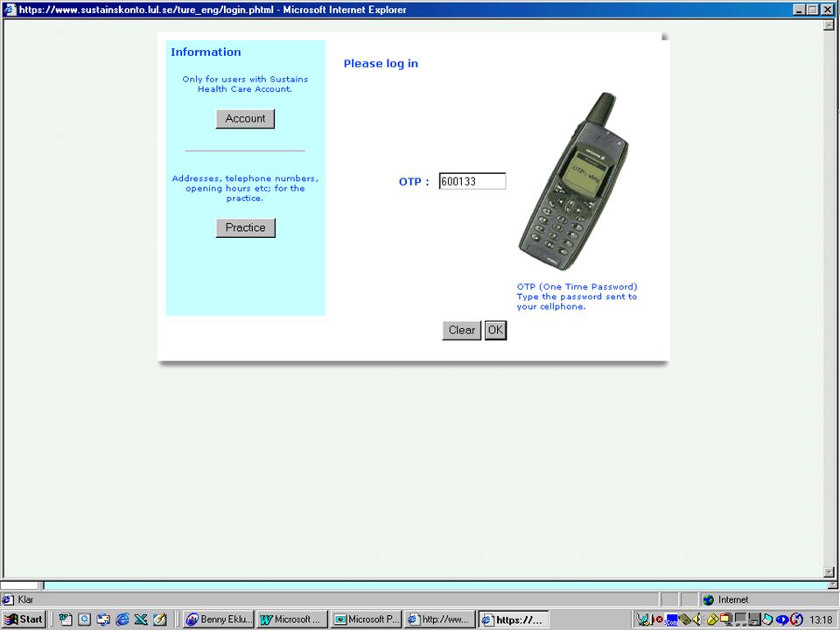Click 'OTP (One Time Password)' caption text
The width and height of the screenshot is (840, 630).
(x=577, y=287)
